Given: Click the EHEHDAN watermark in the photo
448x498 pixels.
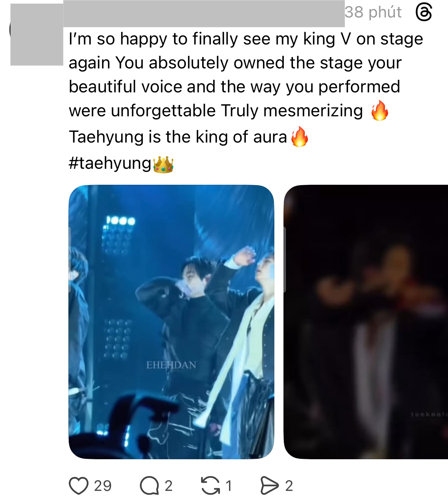Looking at the screenshot, I should (171, 365).
